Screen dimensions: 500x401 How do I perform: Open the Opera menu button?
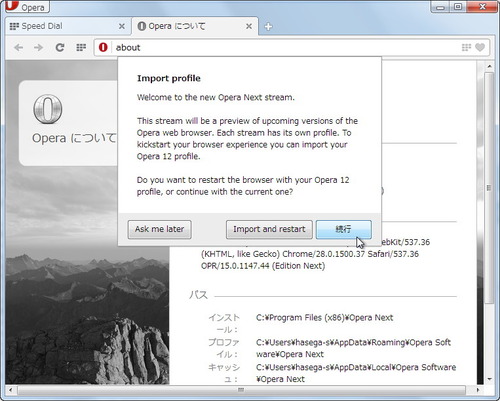27,6
